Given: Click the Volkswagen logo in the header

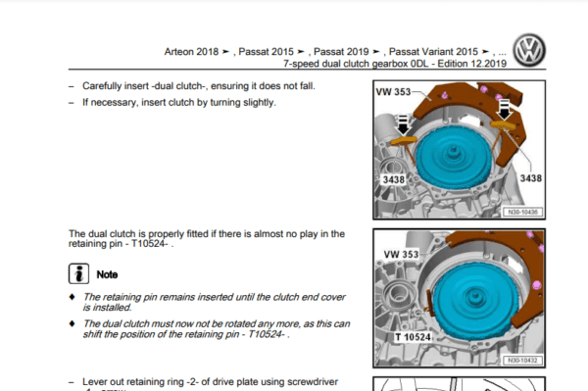Looking at the screenshot, I should pyautogui.click(x=529, y=50).
